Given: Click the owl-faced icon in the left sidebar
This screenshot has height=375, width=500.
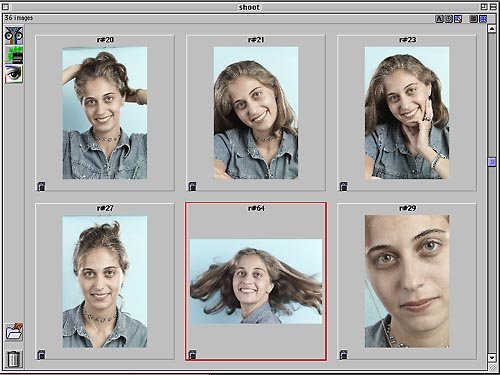Looking at the screenshot, I should [x=14, y=35].
